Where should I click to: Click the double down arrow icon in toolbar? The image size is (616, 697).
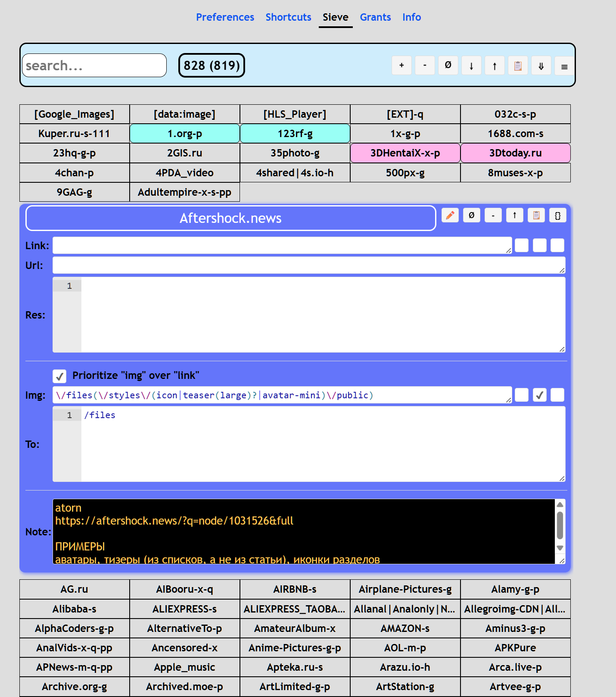click(541, 66)
